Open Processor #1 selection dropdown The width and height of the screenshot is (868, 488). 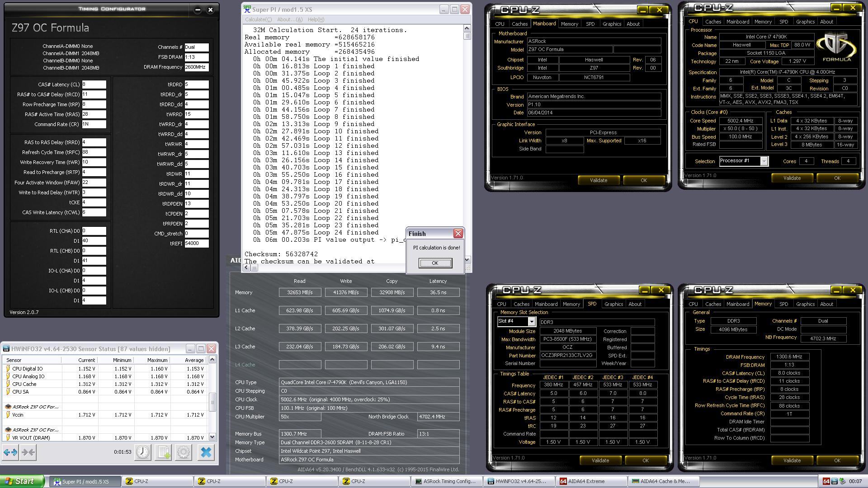[764, 161]
